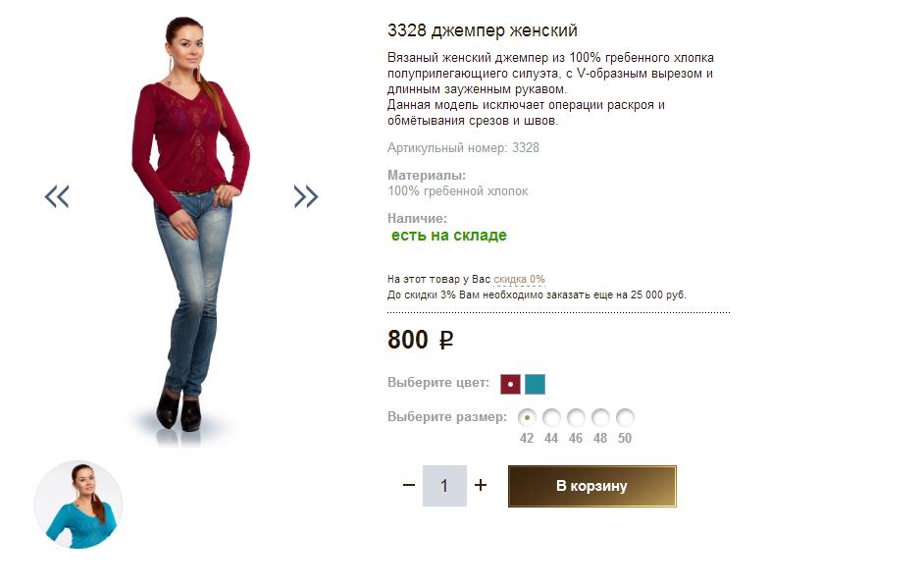
Task: Click the quantity input field
Action: click(445, 485)
